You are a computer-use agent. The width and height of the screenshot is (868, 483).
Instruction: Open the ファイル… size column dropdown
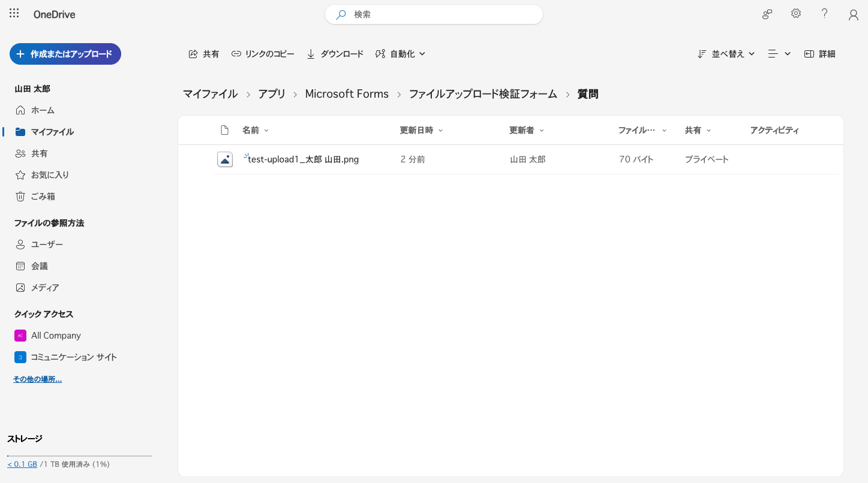point(642,130)
